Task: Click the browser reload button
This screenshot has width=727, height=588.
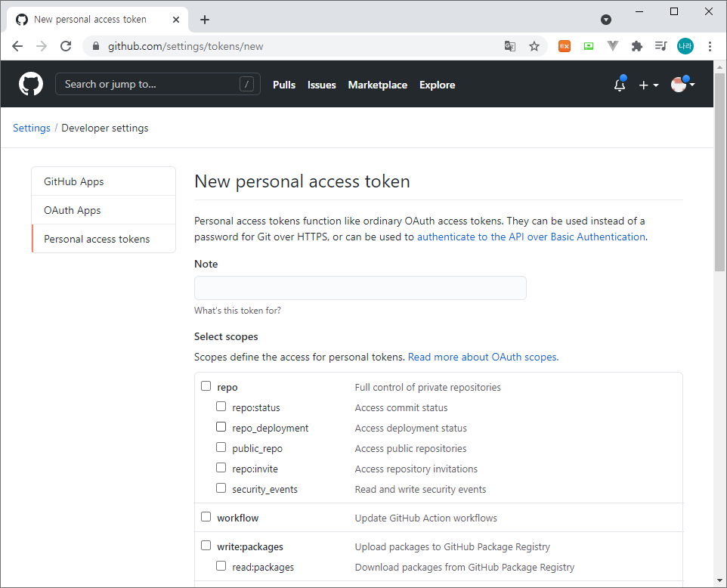Action: pyautogui.click(x=66, y=46)
